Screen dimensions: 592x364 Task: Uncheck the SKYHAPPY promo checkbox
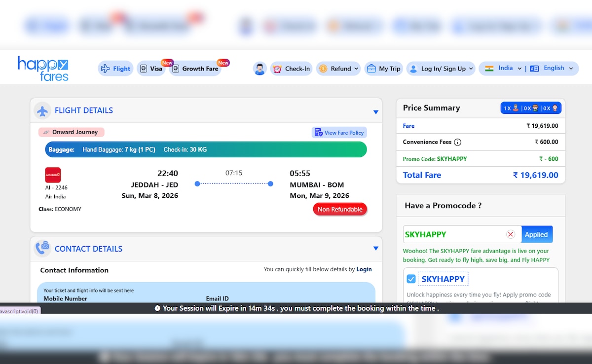(x=411, y=279)
